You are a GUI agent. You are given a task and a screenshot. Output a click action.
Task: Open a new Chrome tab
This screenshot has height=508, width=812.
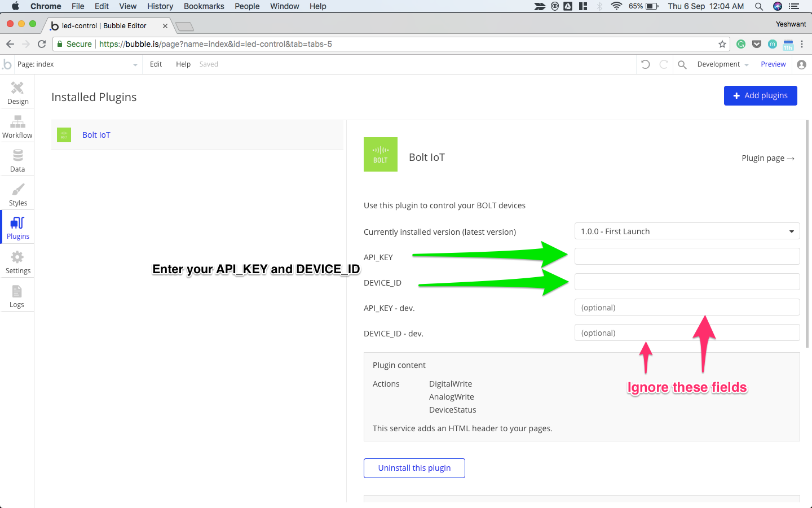click(184, 27)
